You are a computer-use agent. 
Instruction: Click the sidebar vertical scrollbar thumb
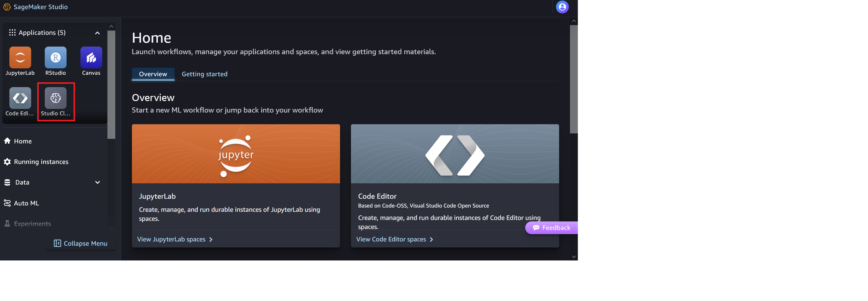(x=111, y=85)
